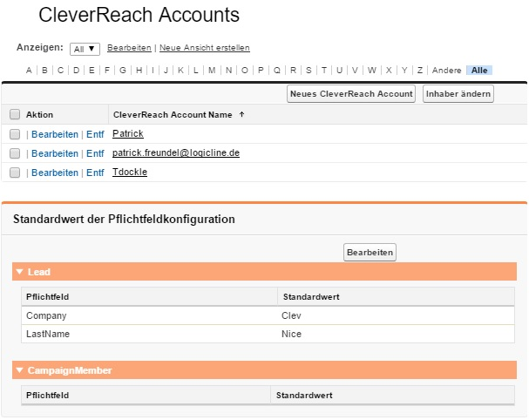This screenshot has height=420, width=529.
Task: Filter list by letter H
Action: (x=139, y=71)
